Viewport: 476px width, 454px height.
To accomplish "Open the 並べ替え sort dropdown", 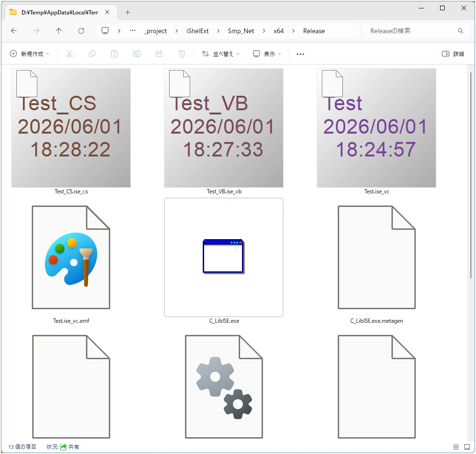I will (x=220, y=54).
